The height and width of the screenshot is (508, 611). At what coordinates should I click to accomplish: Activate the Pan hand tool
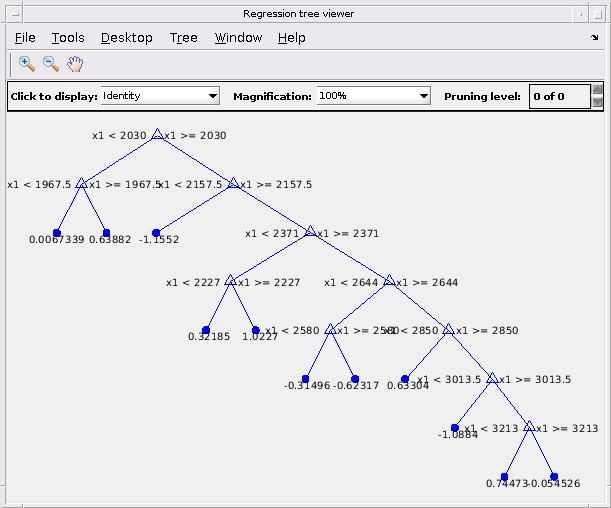[75, 64]
